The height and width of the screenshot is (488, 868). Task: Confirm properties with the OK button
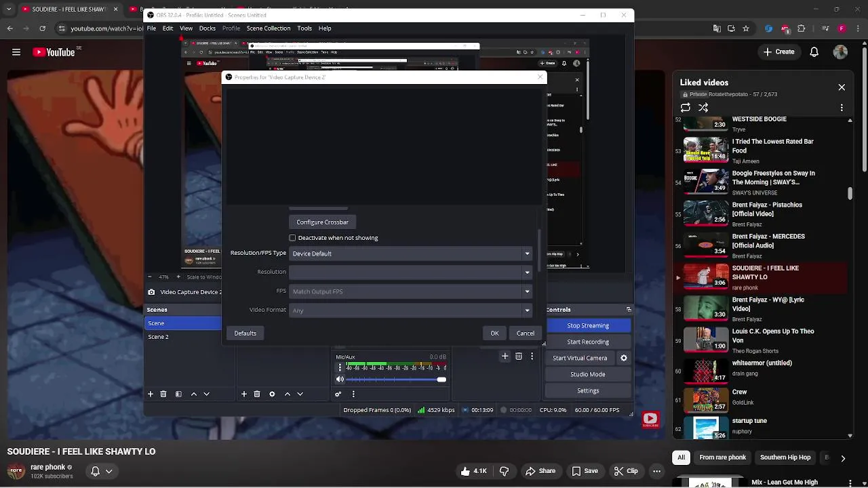[x=494, y=333]
